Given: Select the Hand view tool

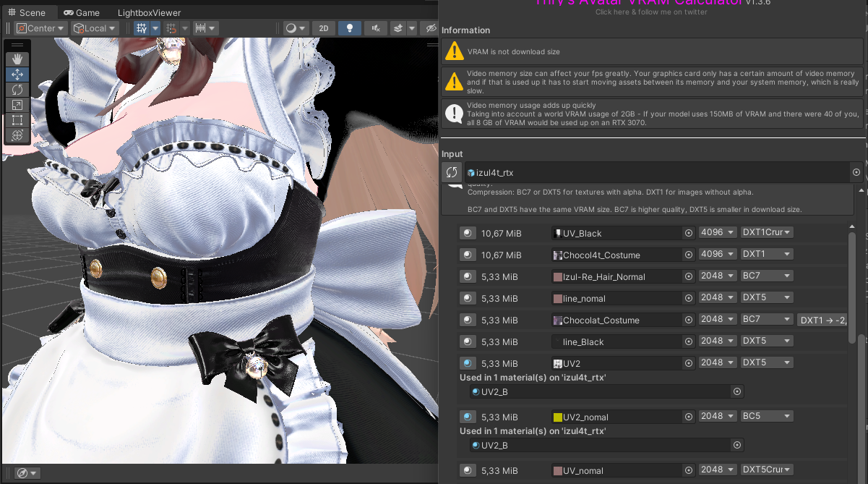Looking at the screenshot, I should [17, 59].
